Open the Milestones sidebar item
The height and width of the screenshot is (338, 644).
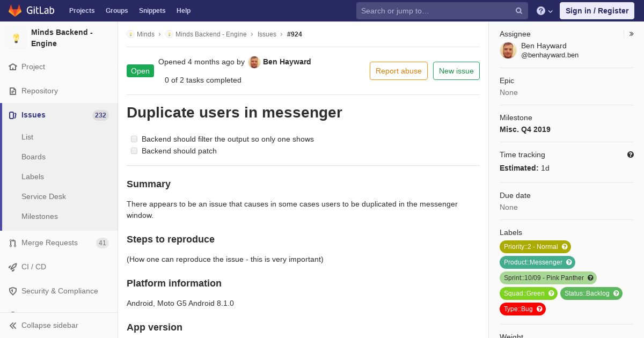40,216
